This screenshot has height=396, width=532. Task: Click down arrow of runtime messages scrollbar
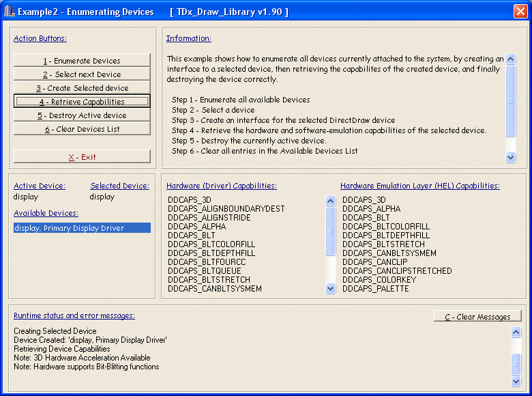click(x=516, y=381)
